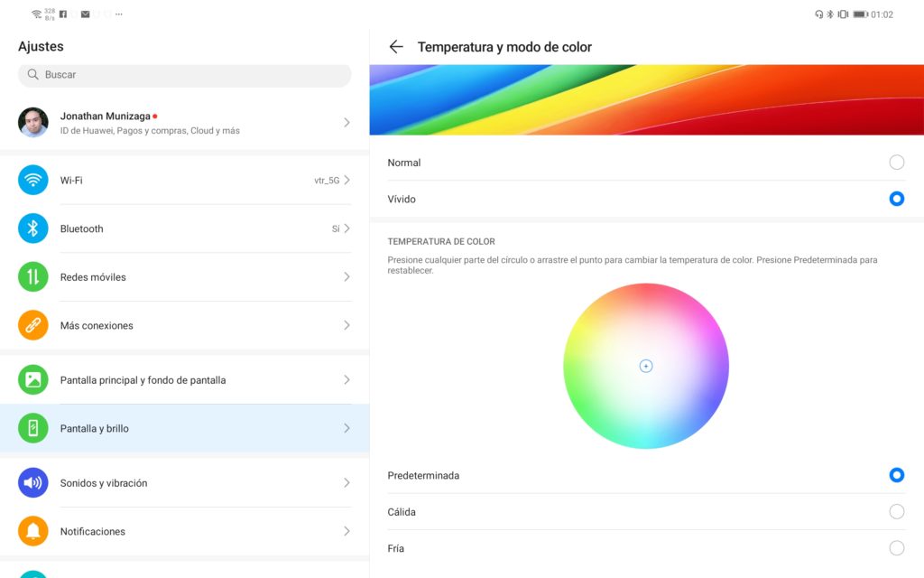Go back using the arrow icon

point(396,47)
